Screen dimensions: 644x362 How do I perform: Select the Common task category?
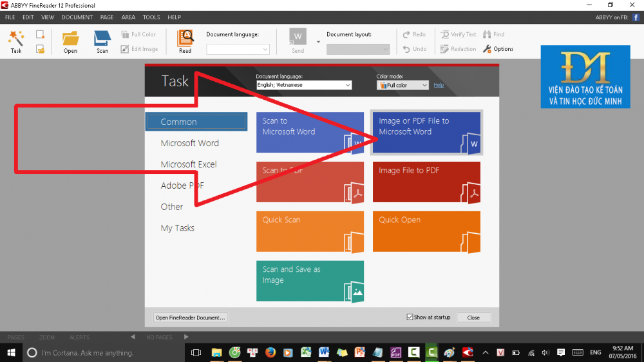(x=196, y=122)
